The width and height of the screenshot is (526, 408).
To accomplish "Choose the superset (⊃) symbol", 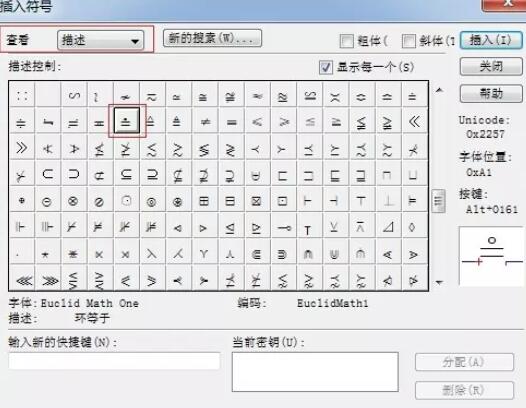I will [74, 174].
